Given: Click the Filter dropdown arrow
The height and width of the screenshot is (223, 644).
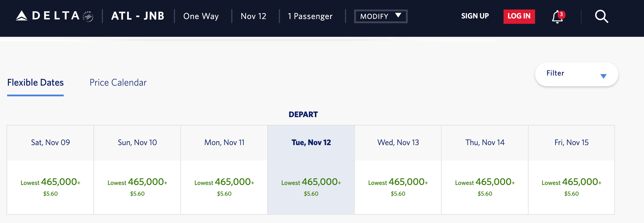Looking at the screenshot, I should 603,76.
